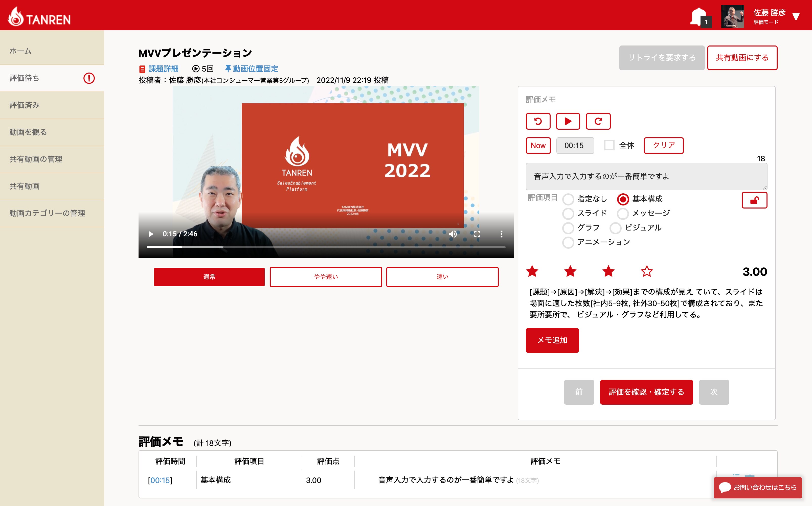Click the Now button

pos(538,146)
